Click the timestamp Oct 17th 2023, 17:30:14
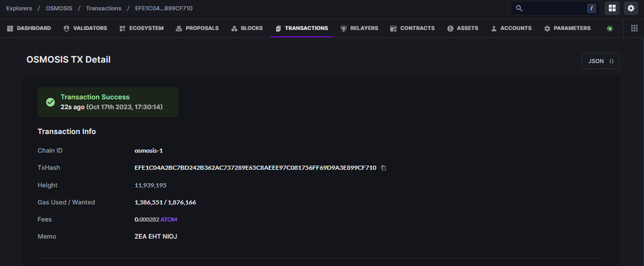 tap(125, 107)
